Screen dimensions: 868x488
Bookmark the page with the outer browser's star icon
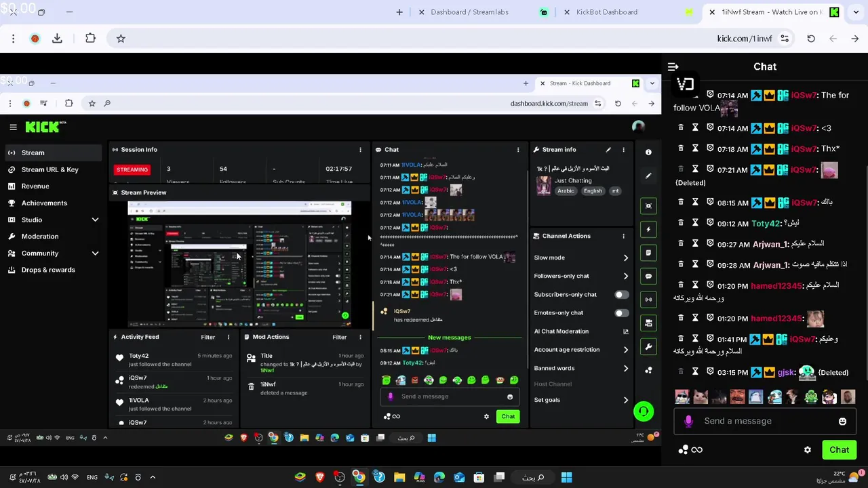(x=121, y=39)
